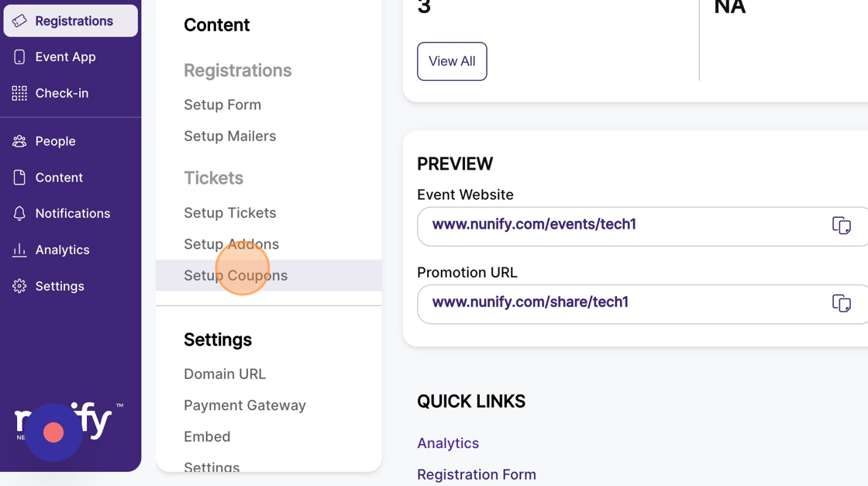Copy the Event Website URL
868x486 pixels.
[x=842, y=226]
